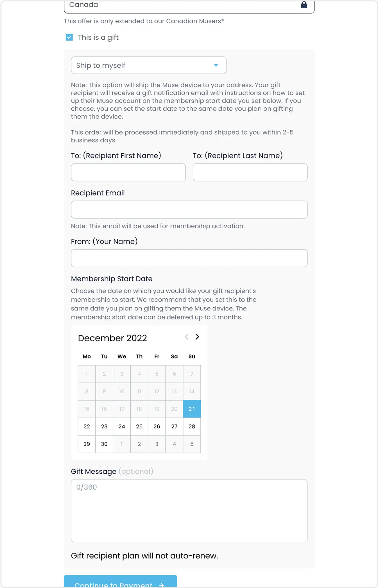
Task: Click the From Your Name field
Action: [x=189, y=258]
